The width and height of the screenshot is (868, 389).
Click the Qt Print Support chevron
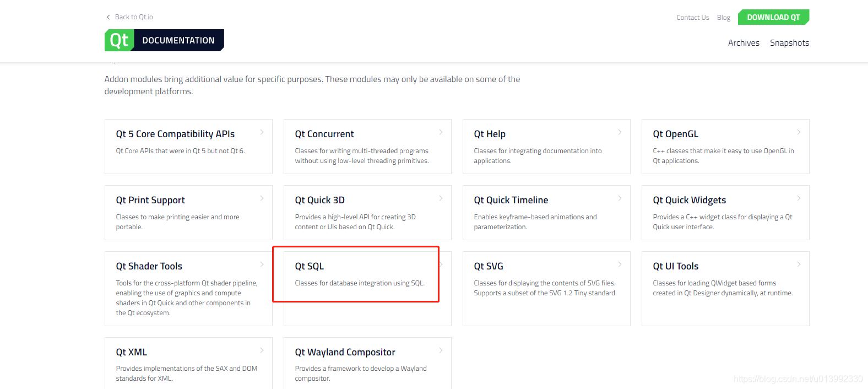coord(262,198)
